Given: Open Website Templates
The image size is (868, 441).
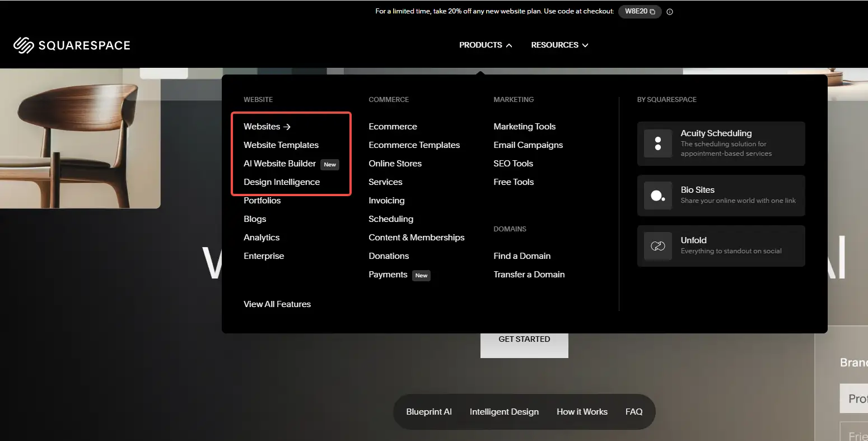Looking at the screenshot, I should (281, 145).
